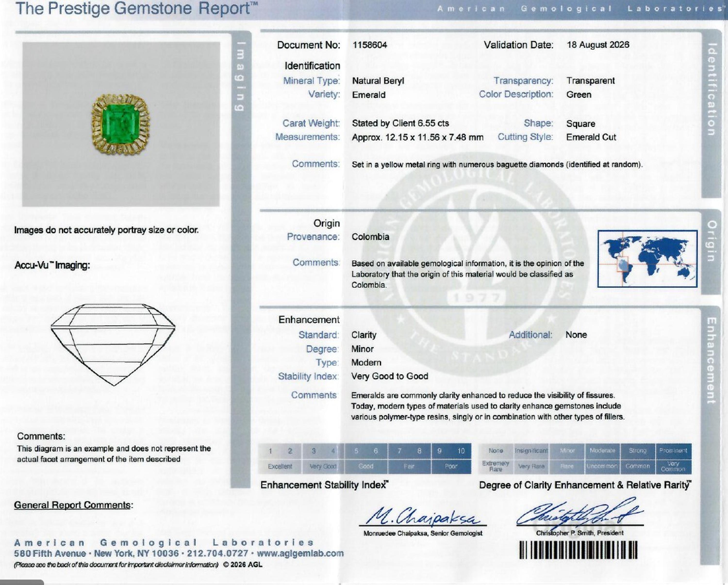Screen dimensions: 728x585
Task: Click the "Excellent" cell in the stability scale
Action: pos(280,467)
